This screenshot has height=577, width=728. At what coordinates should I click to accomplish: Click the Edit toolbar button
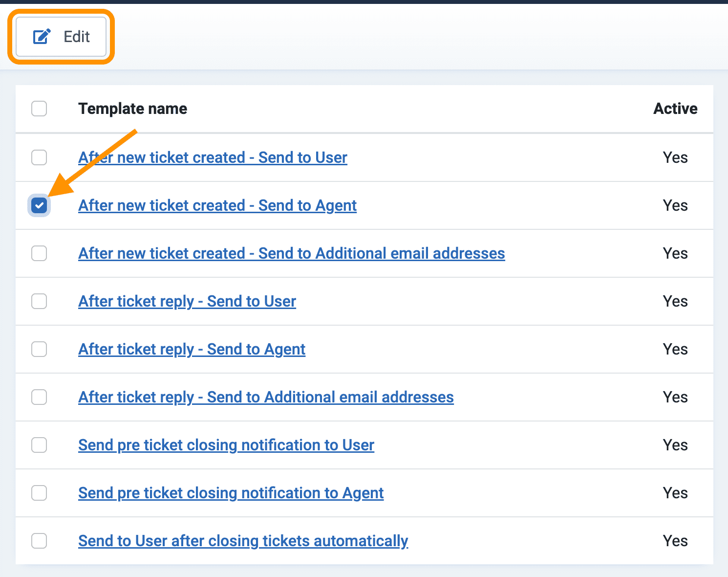point(61,37)
